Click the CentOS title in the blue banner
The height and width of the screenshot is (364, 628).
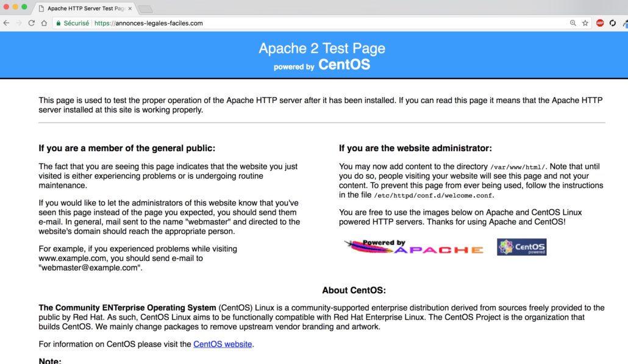point(344,65)
